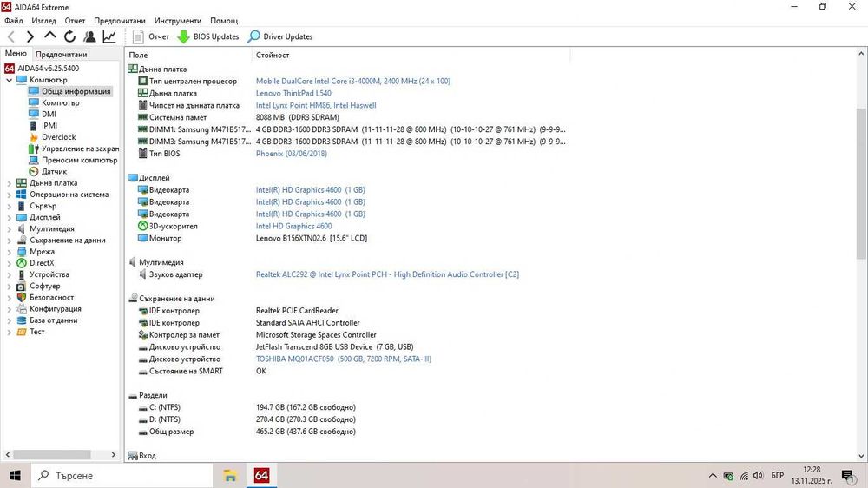Switch to the Предпочитани sidebar tab
The width and height of the screenshot is (868, 488).
click(61, 55)
